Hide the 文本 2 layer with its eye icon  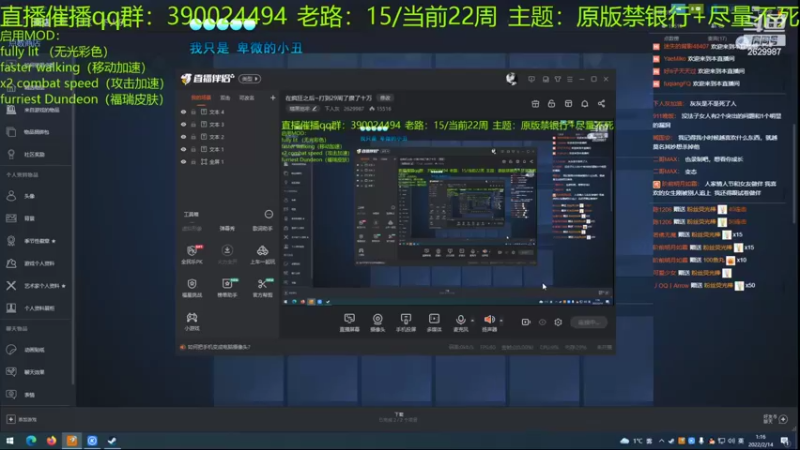[x=183, y=137]
